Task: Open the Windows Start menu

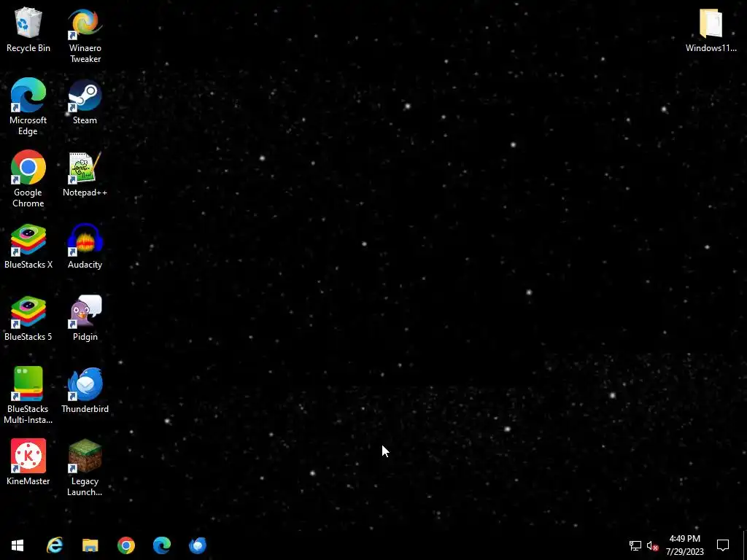Action: tap(18, 545)
